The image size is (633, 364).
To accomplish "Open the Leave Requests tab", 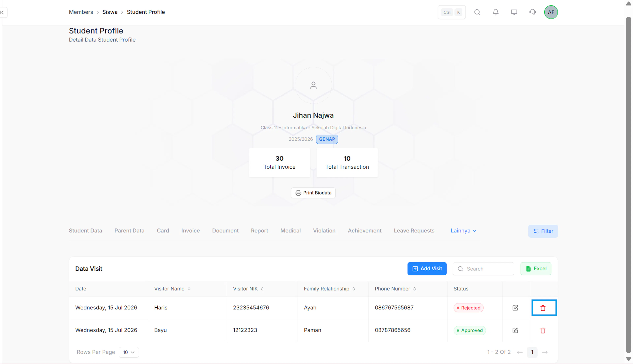I will point(414,230).
